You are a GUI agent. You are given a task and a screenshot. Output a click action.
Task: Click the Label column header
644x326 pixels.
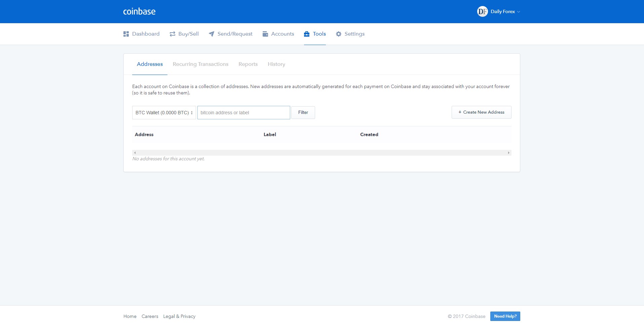(x=270, y=134)
